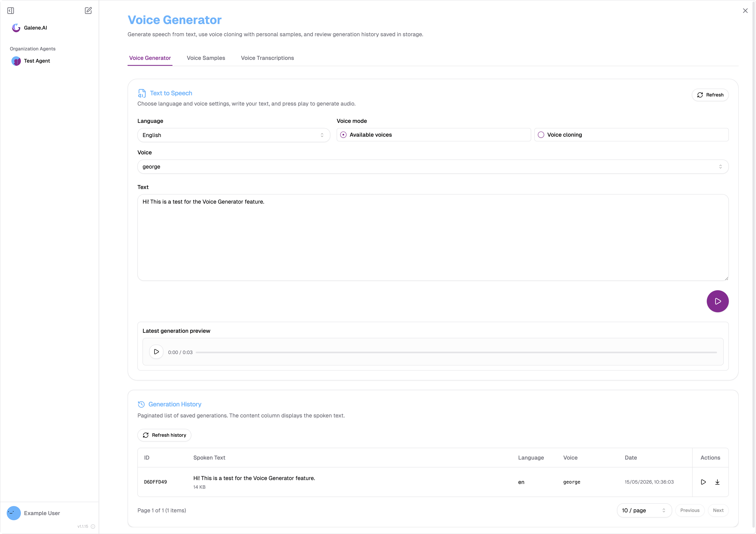Click the Refresh history button

click(x=164, y=435)
